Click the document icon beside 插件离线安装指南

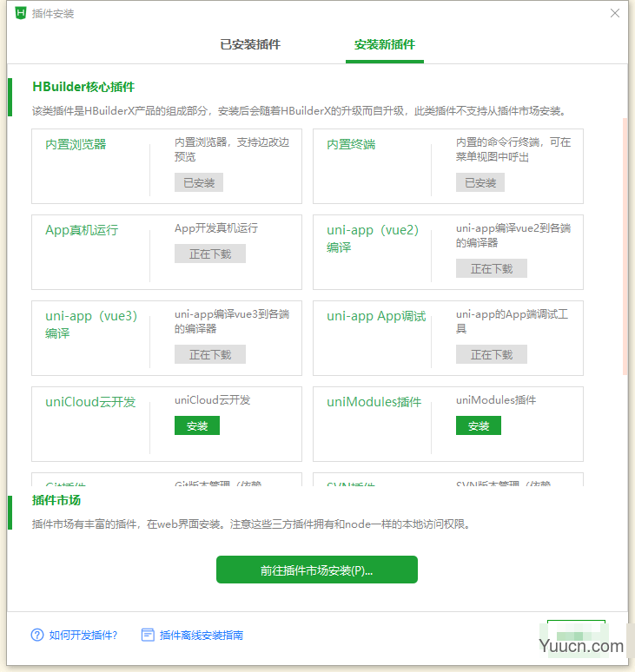[x=148, y=636]
